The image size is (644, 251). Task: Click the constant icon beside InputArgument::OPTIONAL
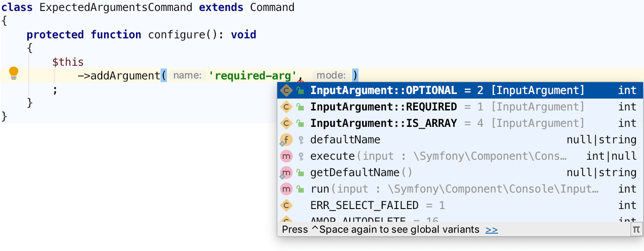pos(286,90)
